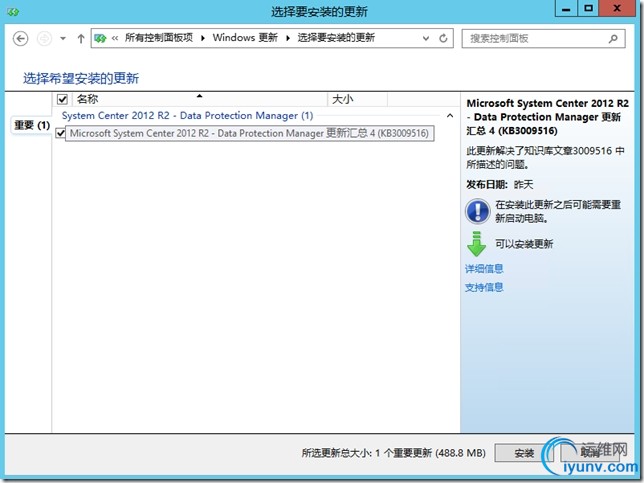Image resolution: width=644 pixels, height=483 pixels.
Task: Click the search control panel field
Action: tap(543, 39)
